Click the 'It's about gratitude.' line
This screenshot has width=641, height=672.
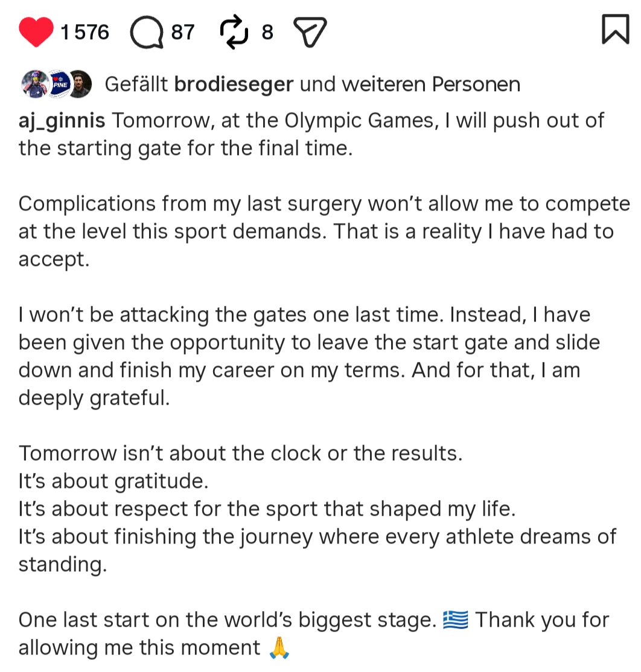coord(113,481)
